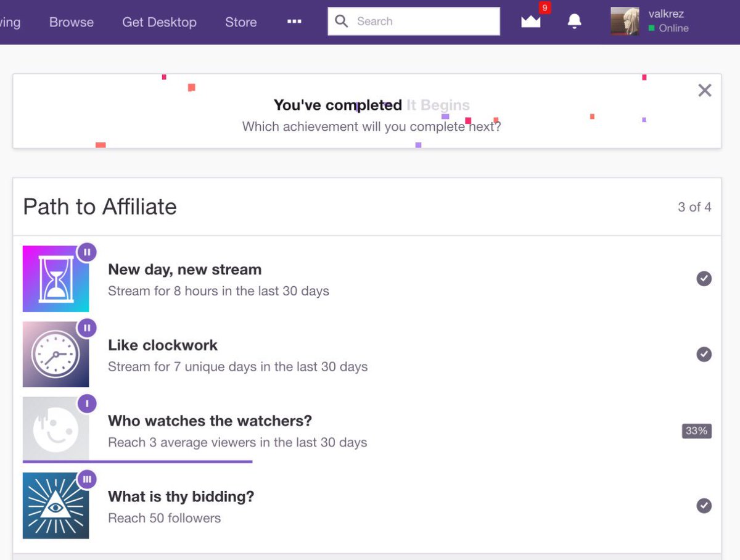This screenshot has height=560, width=740.
Task: Click the smiley face achievement icon
Action: tap(55, 428)
